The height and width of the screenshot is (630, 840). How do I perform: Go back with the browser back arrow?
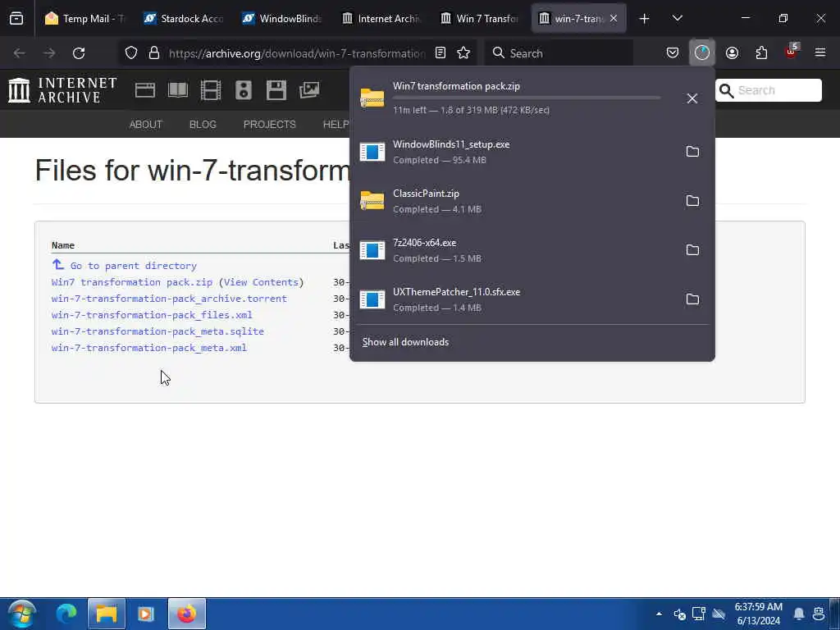point(20,53)
